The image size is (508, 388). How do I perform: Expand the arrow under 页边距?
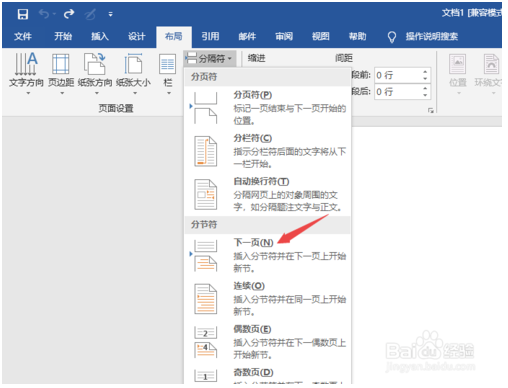click(62, 93)
